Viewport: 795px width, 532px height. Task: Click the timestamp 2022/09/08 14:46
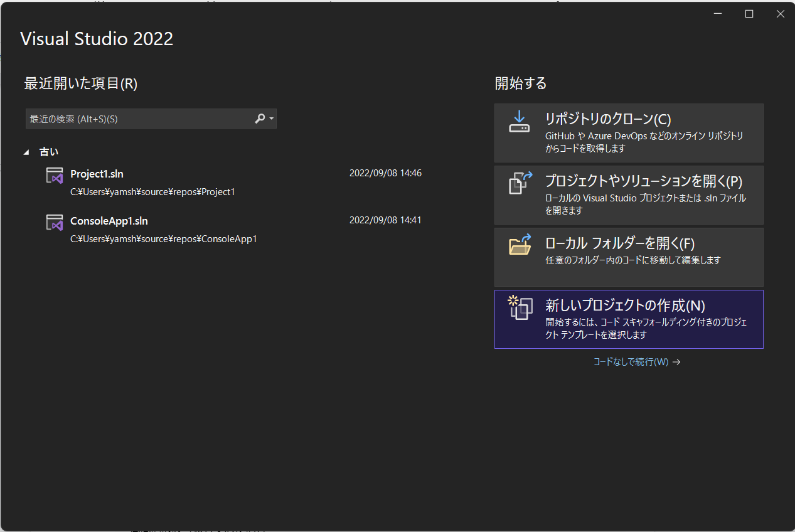coord(385,173)
